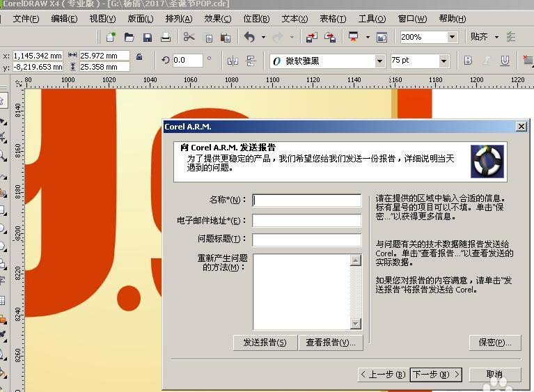The image size is (534, 392).
Task: Click the 保密(P)... button
Action: tap(495, 343)
